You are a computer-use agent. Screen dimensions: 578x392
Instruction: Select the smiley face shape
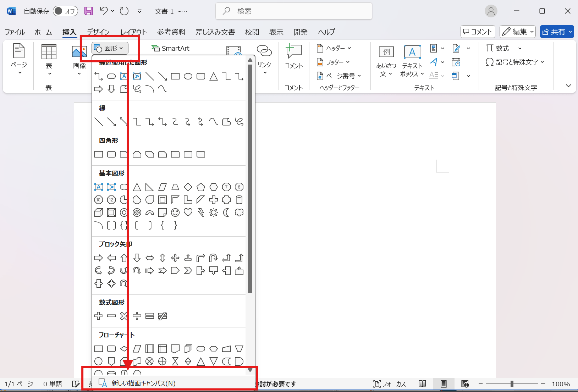point(175,212)
